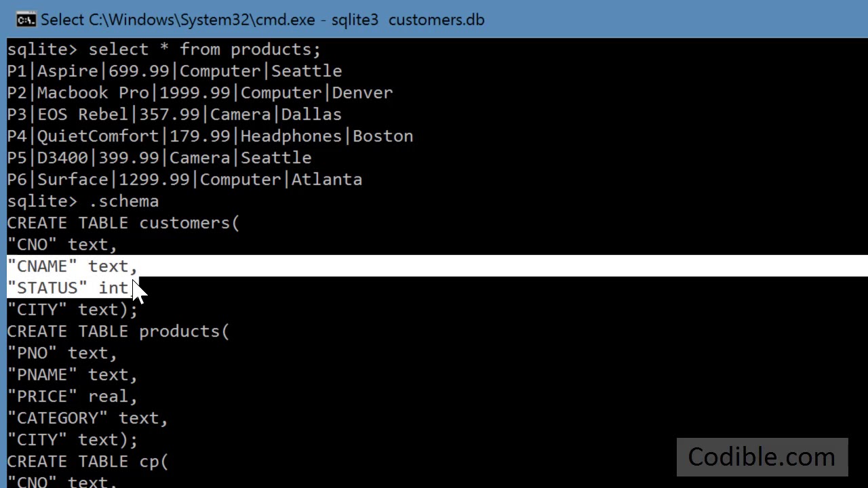868x488 pixels.
Task: Click the "Aspire" product row
Action: pos(174,71)
